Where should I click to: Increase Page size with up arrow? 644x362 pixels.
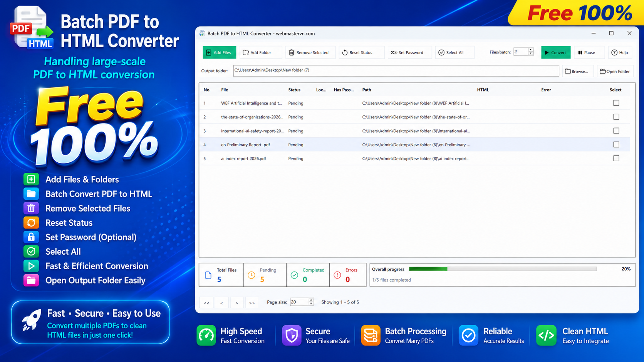click(x=311, y=300)
